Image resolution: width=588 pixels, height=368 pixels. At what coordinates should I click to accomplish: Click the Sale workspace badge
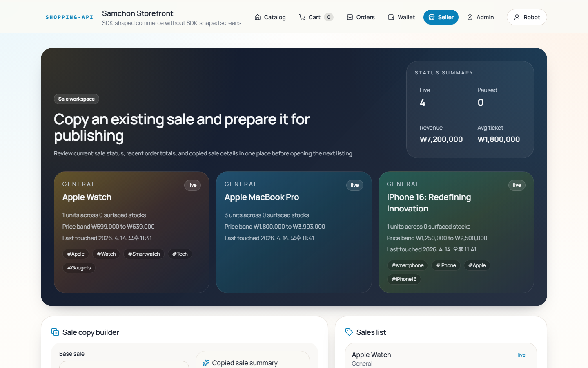tap(76, 99)
